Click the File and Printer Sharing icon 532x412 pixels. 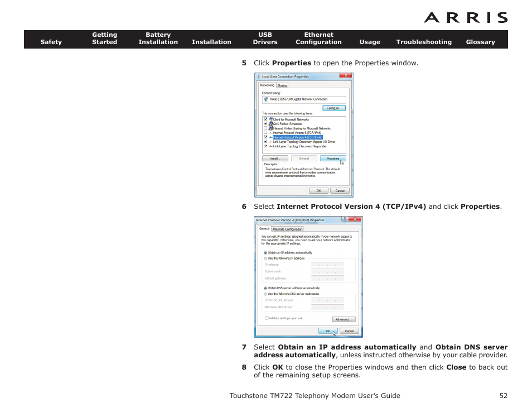[271, 128]
